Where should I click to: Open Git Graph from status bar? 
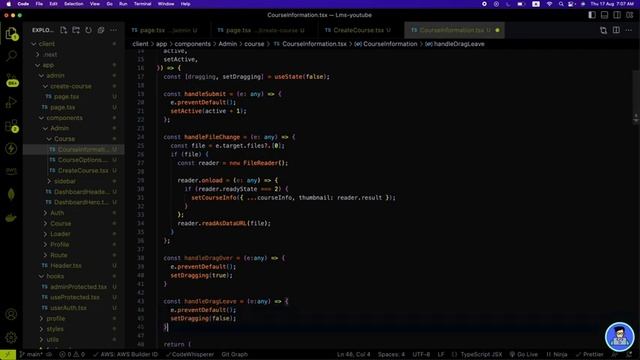(x=234, y=354)
